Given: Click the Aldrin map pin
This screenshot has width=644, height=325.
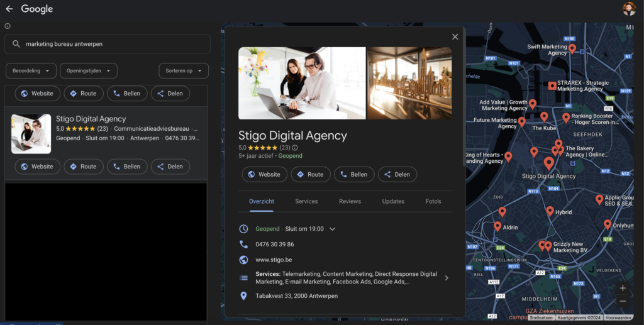Looking at the screenshot, I should coord(497,226).
